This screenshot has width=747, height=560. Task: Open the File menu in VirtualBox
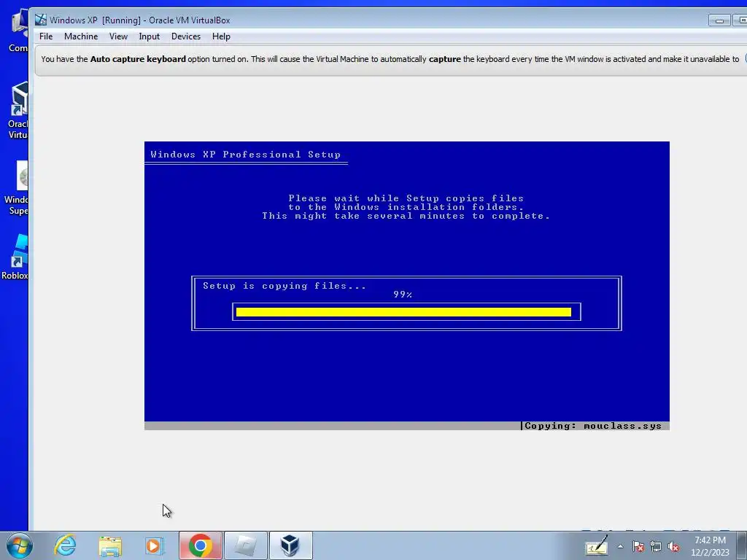pos(46,36)
